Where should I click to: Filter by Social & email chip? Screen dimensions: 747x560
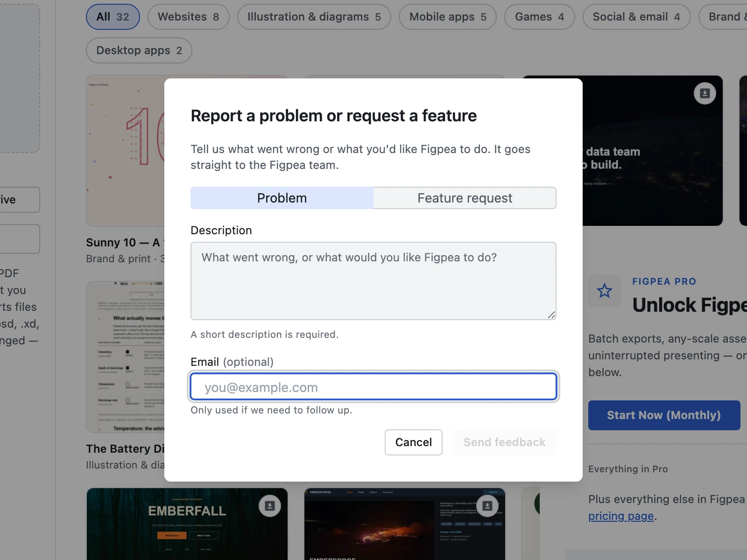pyautogui.click(x=636, y=17)
